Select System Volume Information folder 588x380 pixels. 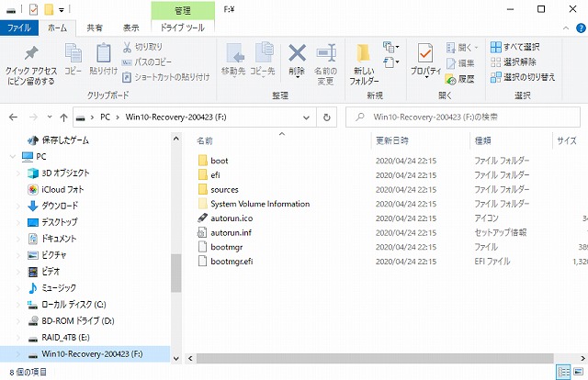click(x=254, y=204)
